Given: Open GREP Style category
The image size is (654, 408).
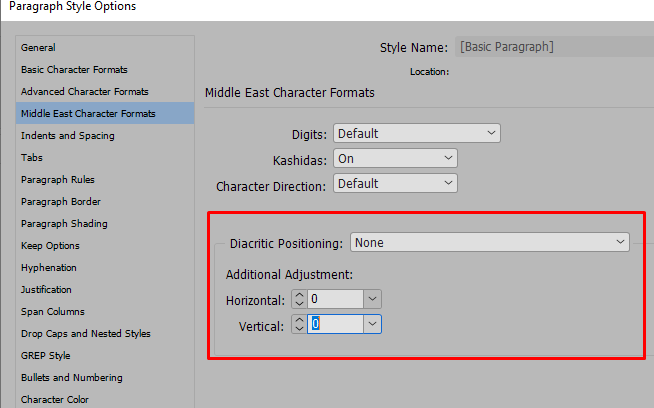Looking at the screenshot, I should [105, 356].
